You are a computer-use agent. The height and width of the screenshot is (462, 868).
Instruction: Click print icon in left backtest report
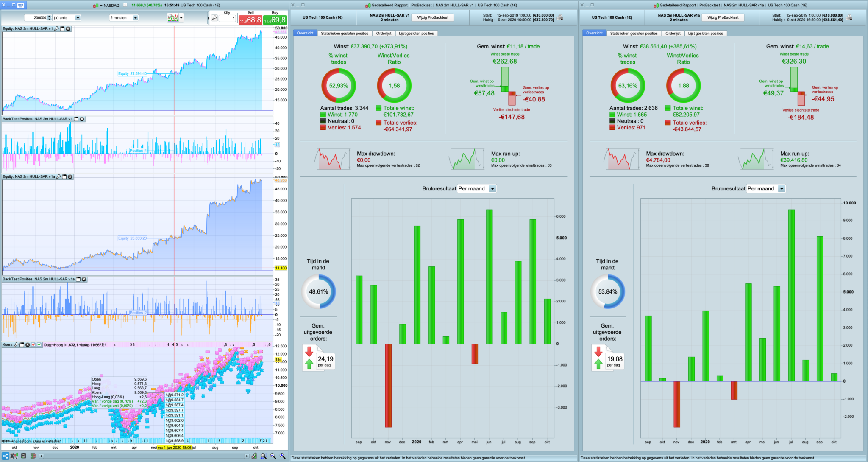(560, 18)
